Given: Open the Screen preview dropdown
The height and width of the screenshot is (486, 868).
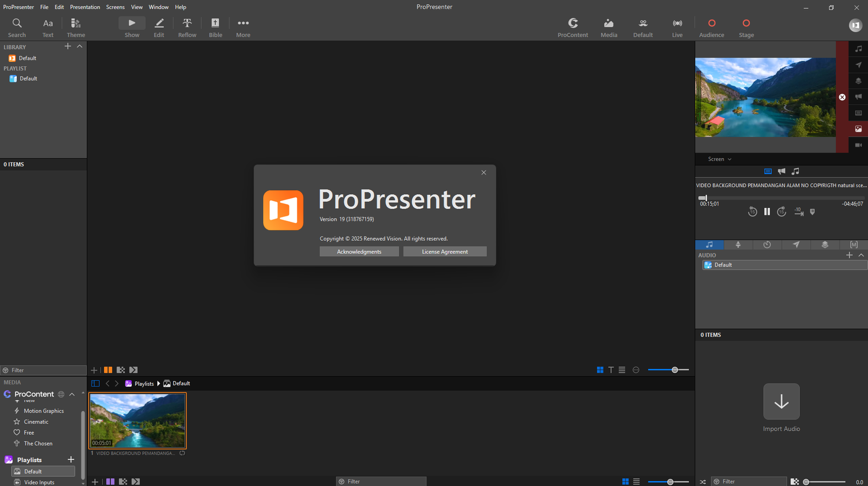Looking at the screenshot, I should 719,159.
